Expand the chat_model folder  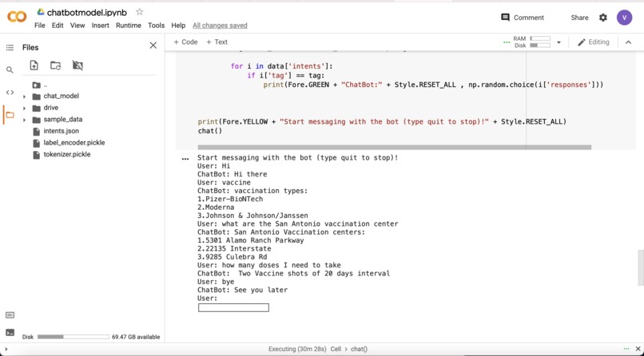pyautogui.click(x=24, y=97)
